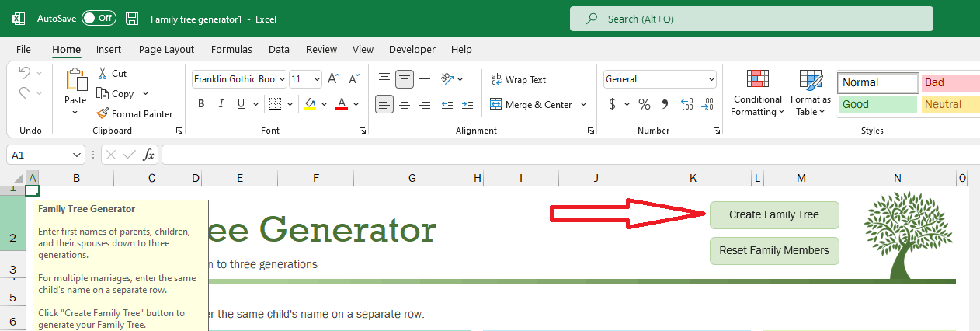This screenshot has height=331, width=980.
Task: Open fill color palette dropdown arrow
Action: [x=323, y=104]
